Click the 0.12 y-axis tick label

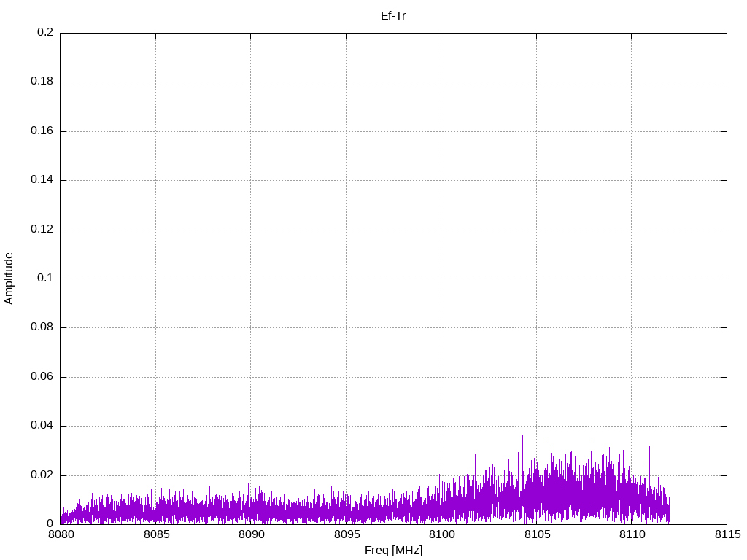tap(42, 230)
